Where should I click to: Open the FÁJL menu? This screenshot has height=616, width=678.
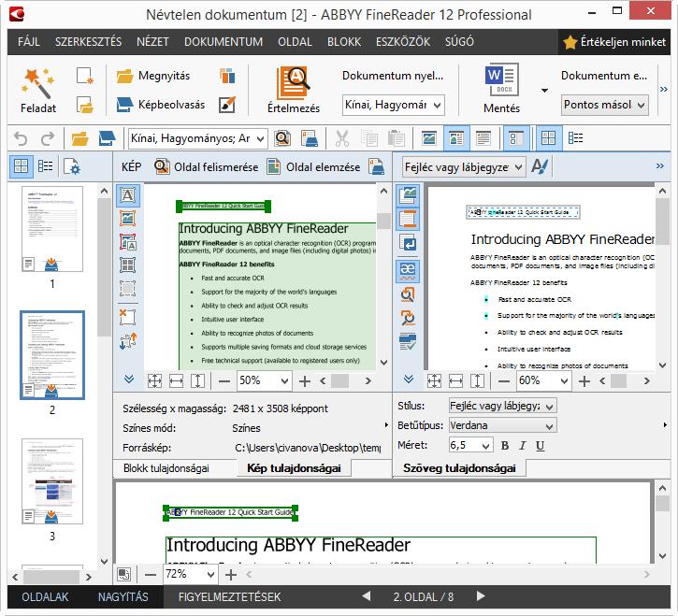29,42
